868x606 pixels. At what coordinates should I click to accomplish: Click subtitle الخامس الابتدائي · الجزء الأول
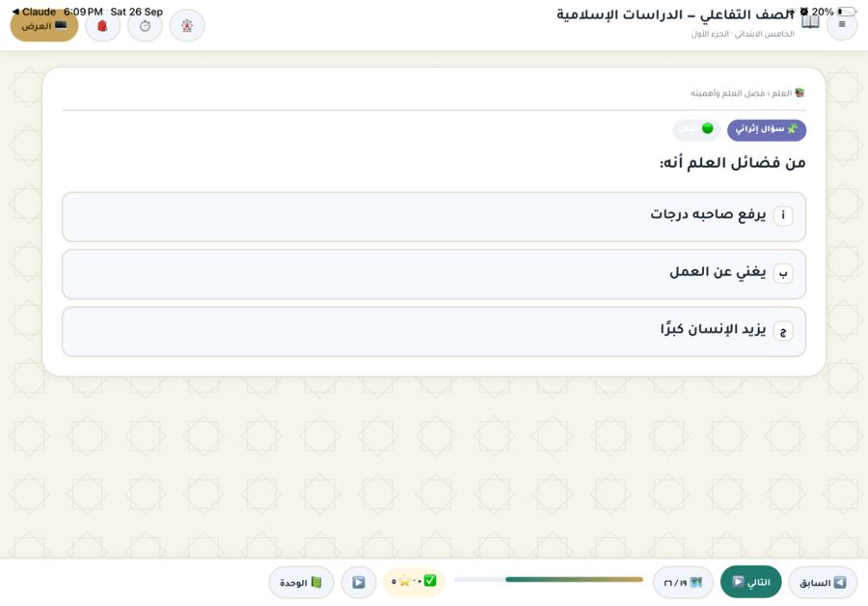click(x=743, y=35)
